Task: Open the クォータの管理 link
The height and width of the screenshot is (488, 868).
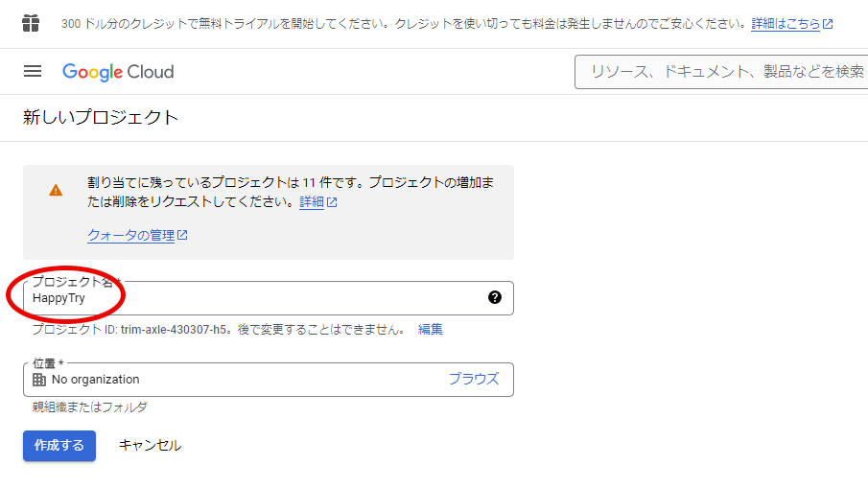Action: pyautogui.click(x=130, y=235)
